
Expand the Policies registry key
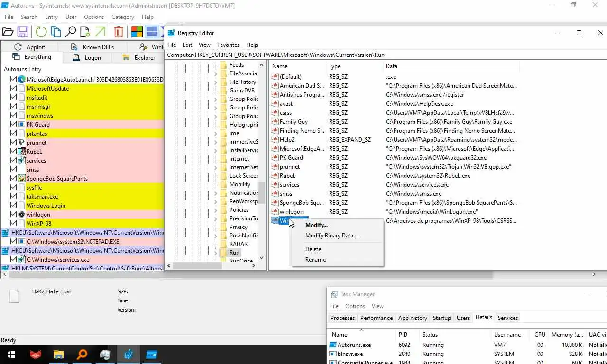point(216,210)
